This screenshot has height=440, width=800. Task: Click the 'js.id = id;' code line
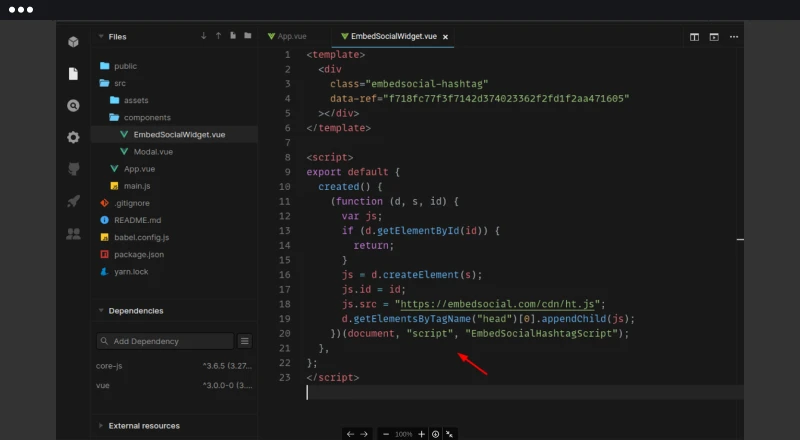point(373,289)
